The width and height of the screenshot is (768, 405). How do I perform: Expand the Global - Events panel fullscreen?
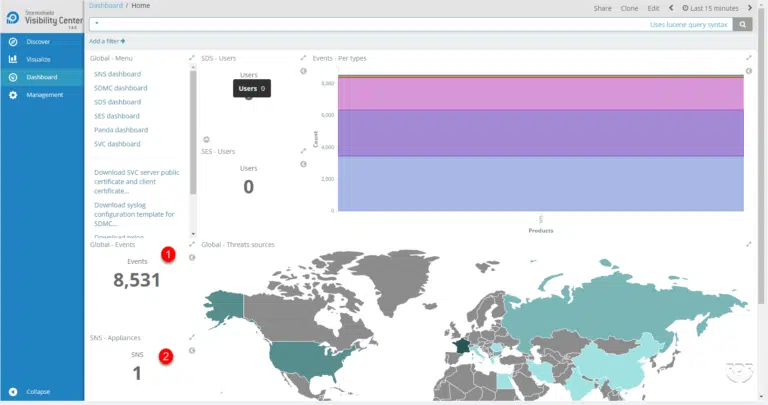[x=192, y=244]
